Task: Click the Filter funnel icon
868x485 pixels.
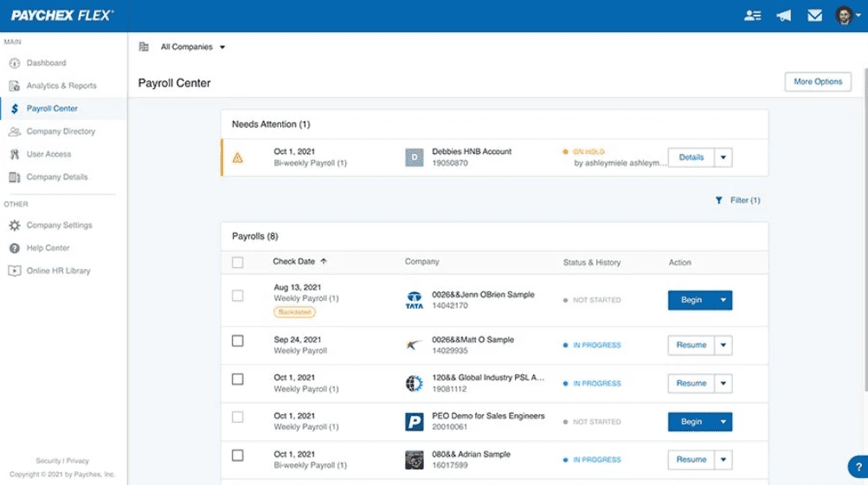Action: click(x=718, y=201)
